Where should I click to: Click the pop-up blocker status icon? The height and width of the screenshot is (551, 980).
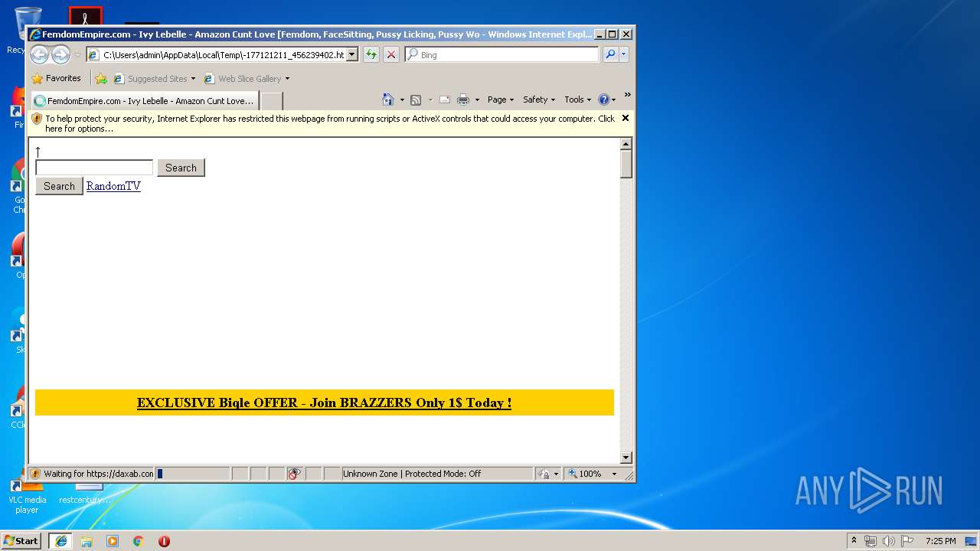click(x=295, y=474)
